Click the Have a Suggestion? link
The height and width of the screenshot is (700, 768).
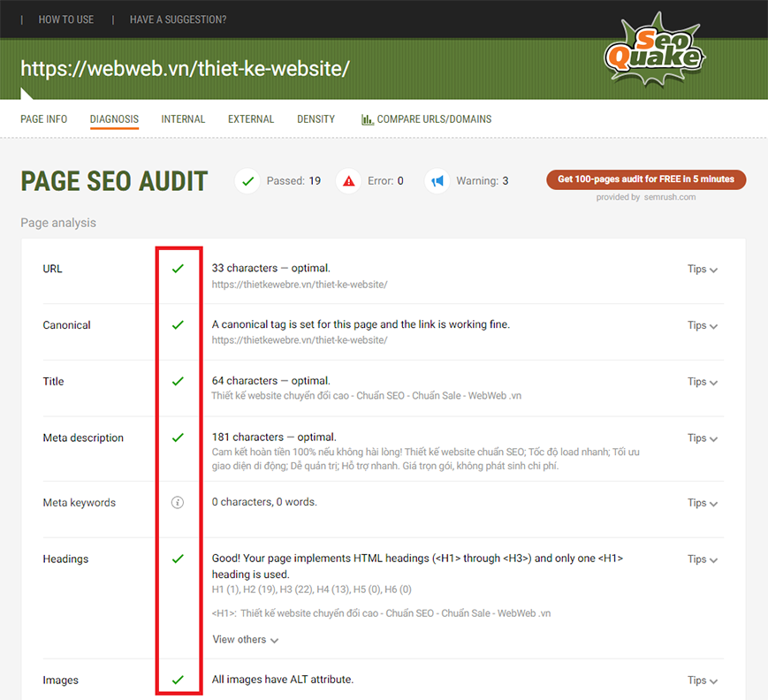click(x=178, y=19)
